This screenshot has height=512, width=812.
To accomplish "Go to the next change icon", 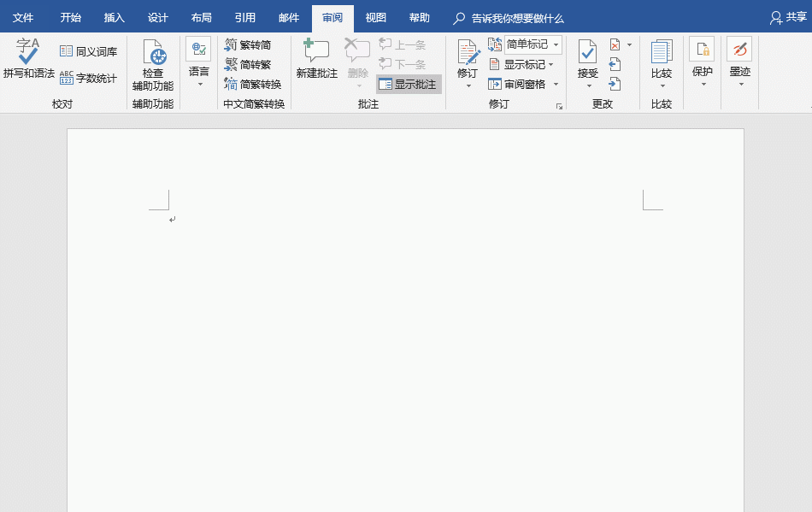I will (615, 84).
